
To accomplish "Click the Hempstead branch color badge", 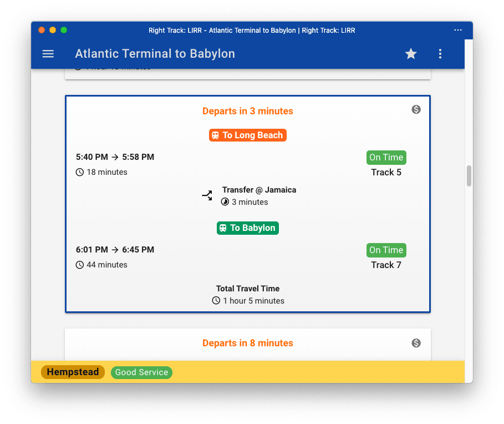I will [72, 372].
